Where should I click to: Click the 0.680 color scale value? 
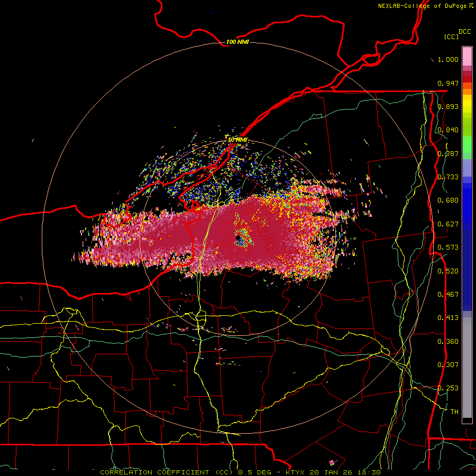click(x=448, y=200)
